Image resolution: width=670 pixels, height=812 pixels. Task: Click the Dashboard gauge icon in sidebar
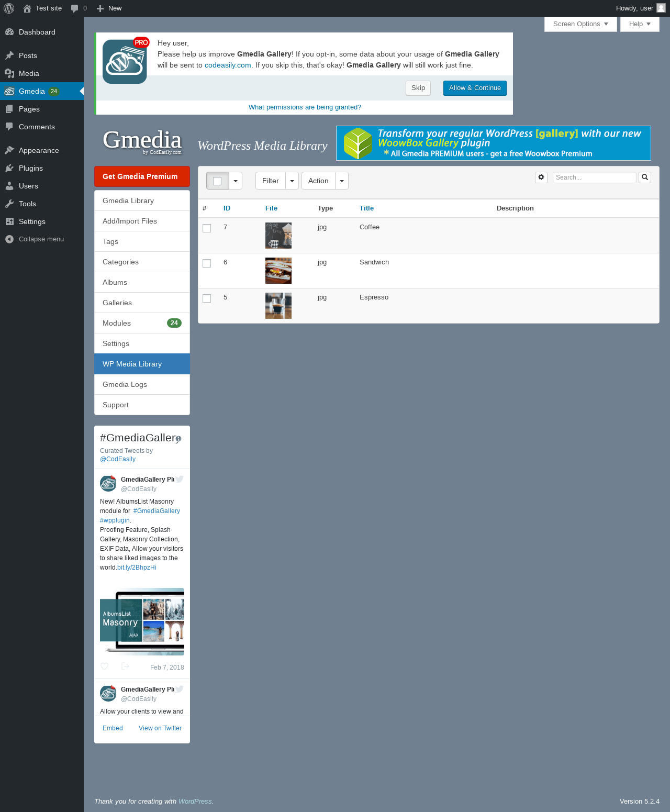tap(9, 32)
